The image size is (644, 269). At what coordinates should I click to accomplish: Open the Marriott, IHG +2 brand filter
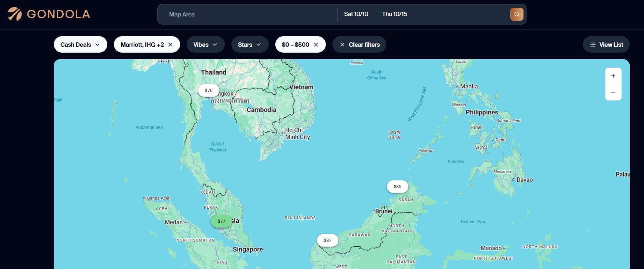142,45
